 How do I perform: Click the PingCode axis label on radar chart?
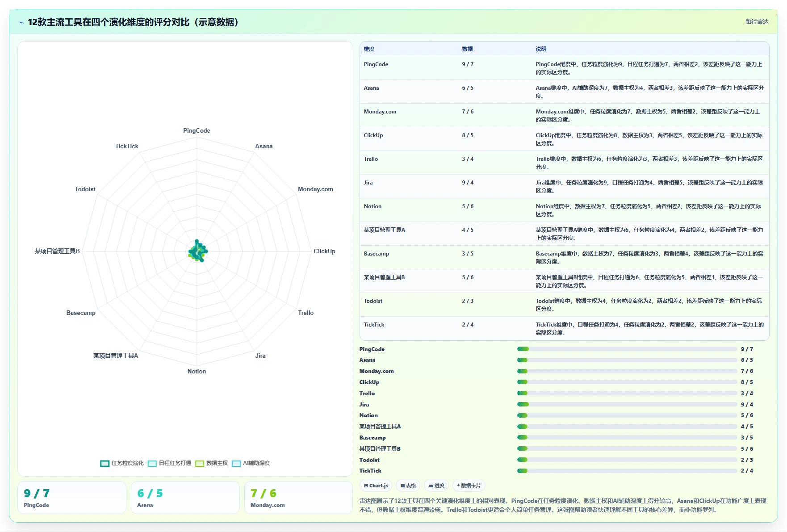197,130
